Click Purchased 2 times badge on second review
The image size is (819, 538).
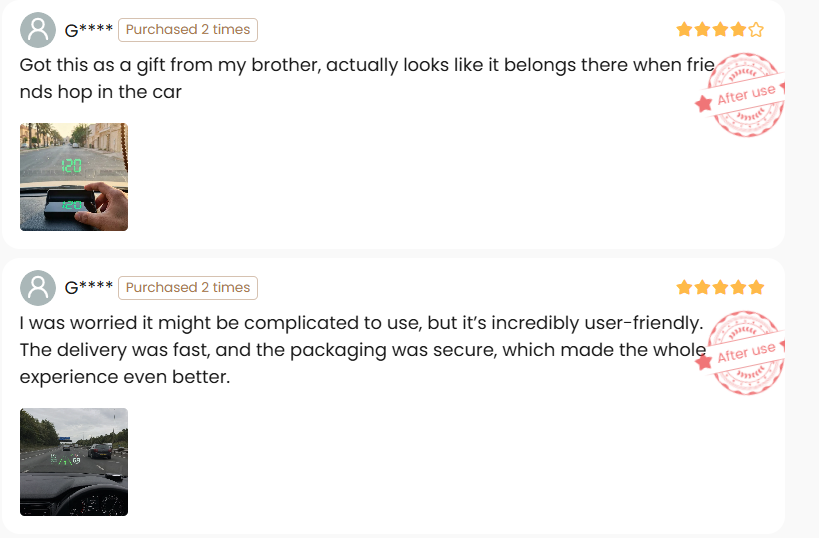tap(188, 288)
